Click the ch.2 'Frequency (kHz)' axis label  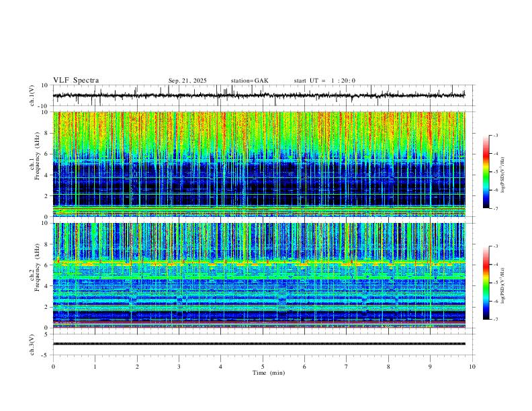[x=37, y=267]
